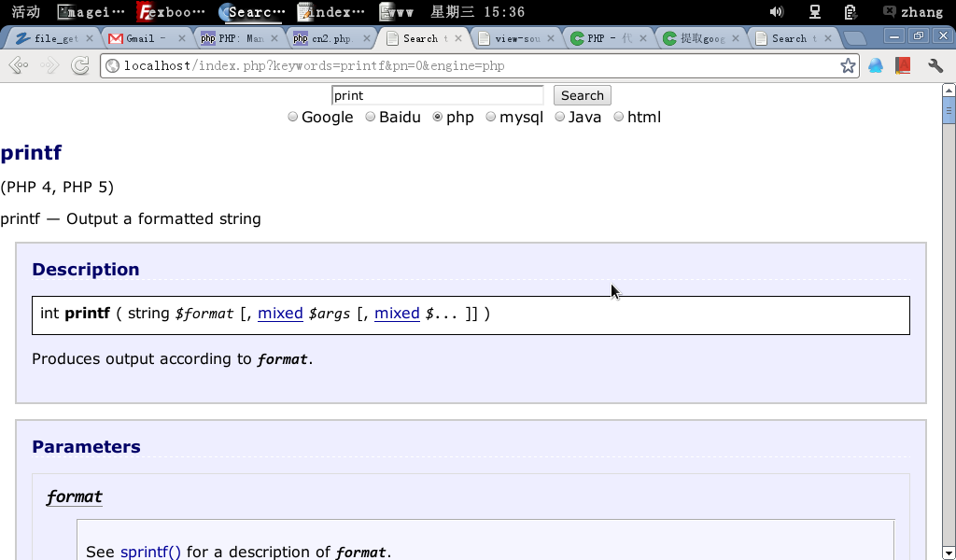Open the wrench settings menu
This screenshot has width=956, height=560.
pyautogui.click(x=935, y=66)
